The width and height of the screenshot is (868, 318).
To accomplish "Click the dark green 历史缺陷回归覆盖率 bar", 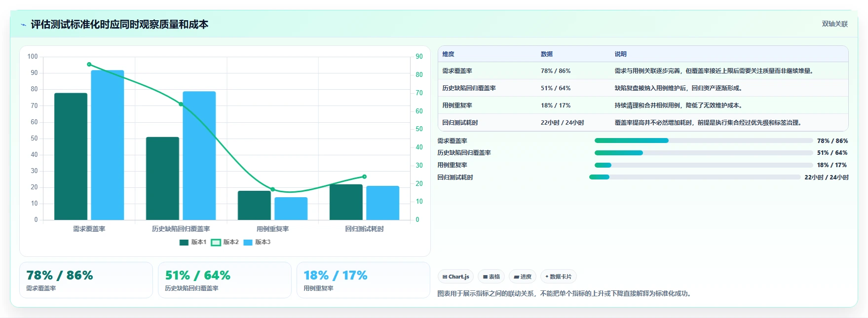I will [x=162, y=178].
